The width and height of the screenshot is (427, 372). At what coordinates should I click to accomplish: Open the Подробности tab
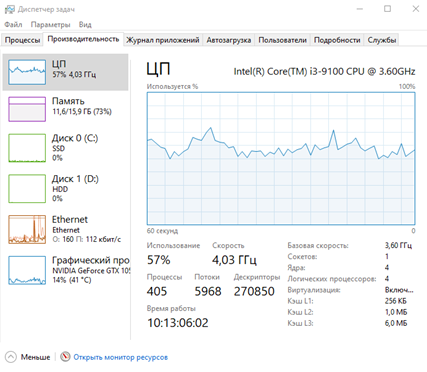337,40
